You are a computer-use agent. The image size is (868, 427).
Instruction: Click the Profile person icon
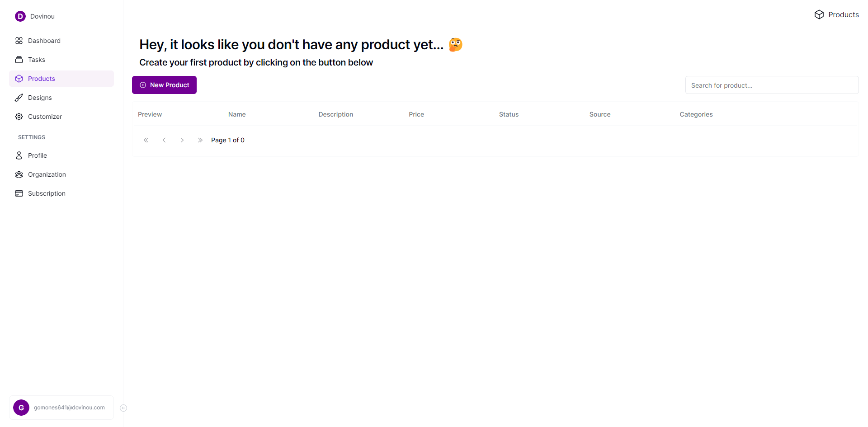(19, 155)
